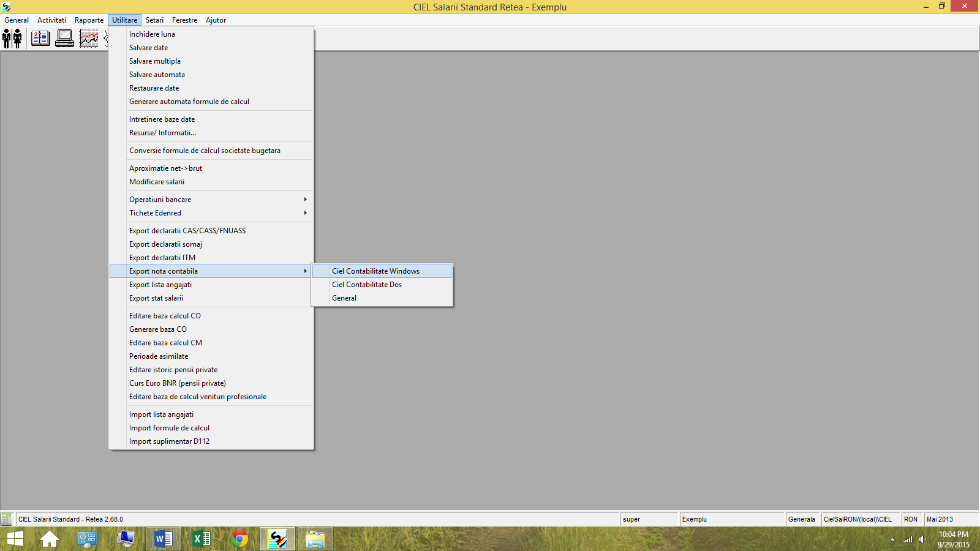Click the network signal tray icon

coord(908,539)
